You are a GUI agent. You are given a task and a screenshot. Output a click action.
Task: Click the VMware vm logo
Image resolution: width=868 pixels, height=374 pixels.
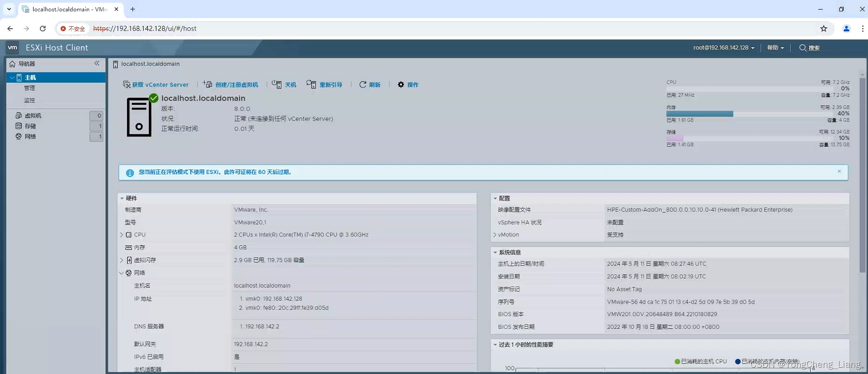[12, 48]
